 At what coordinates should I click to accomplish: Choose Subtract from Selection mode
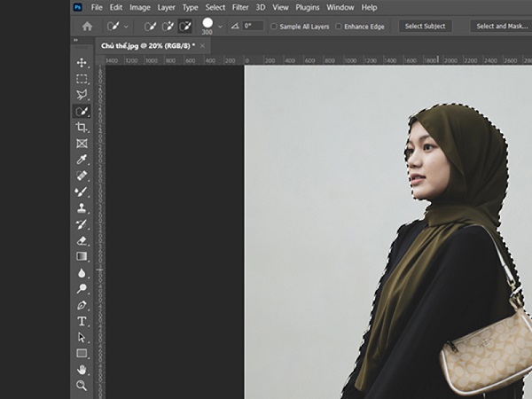[185, 26]
